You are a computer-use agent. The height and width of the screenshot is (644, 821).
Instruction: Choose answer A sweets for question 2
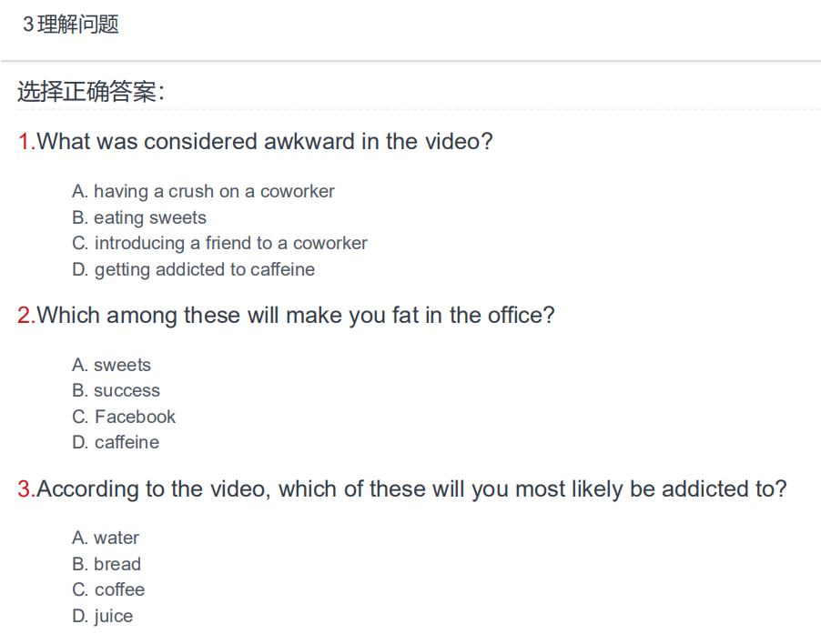tap(111, 365)
